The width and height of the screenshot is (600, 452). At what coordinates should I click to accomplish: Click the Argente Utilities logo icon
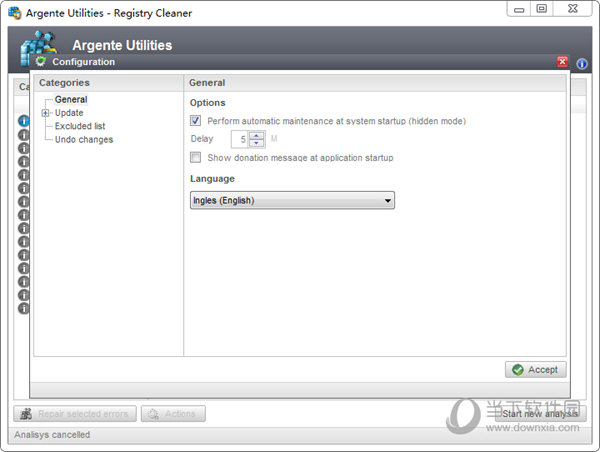click(38, 48)
